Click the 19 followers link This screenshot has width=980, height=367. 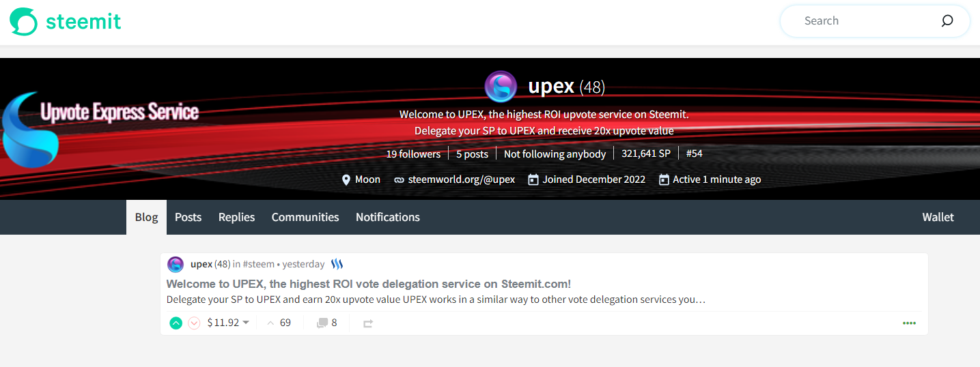(413, 153)
